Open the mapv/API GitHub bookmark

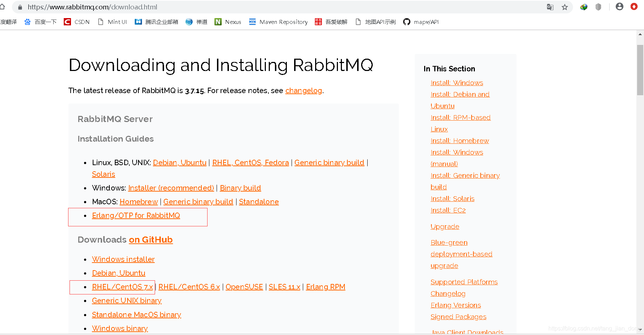tap(421, 22)
